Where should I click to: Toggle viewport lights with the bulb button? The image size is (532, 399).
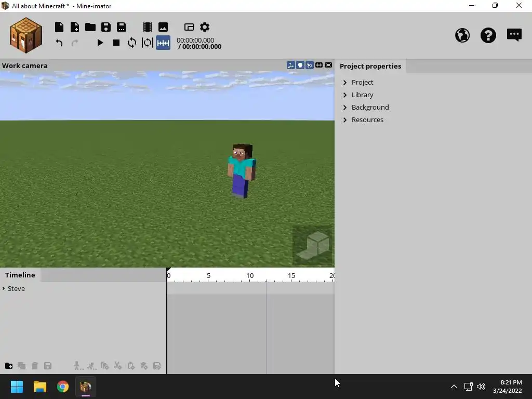tap(300, 65)
